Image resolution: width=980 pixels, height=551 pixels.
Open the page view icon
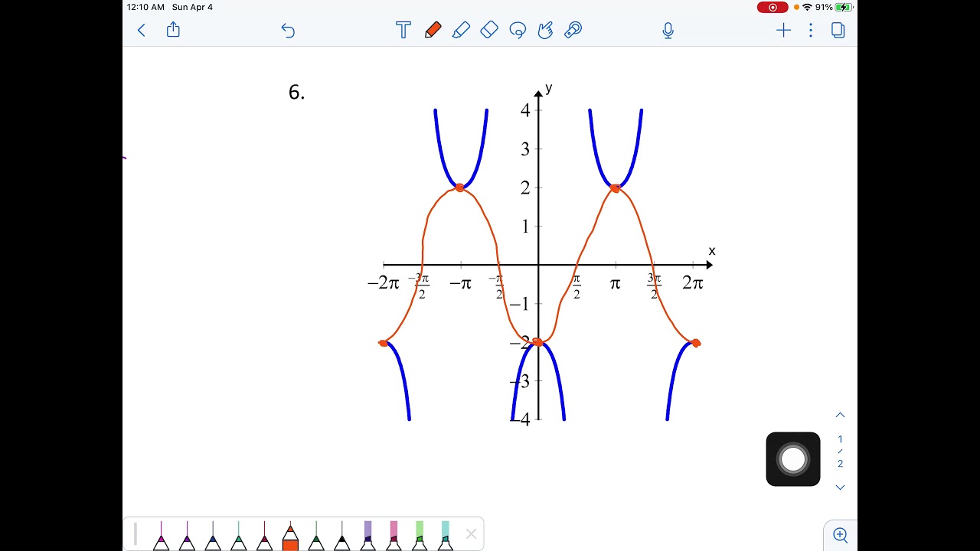pyautogui.click(x=838, y=30)
